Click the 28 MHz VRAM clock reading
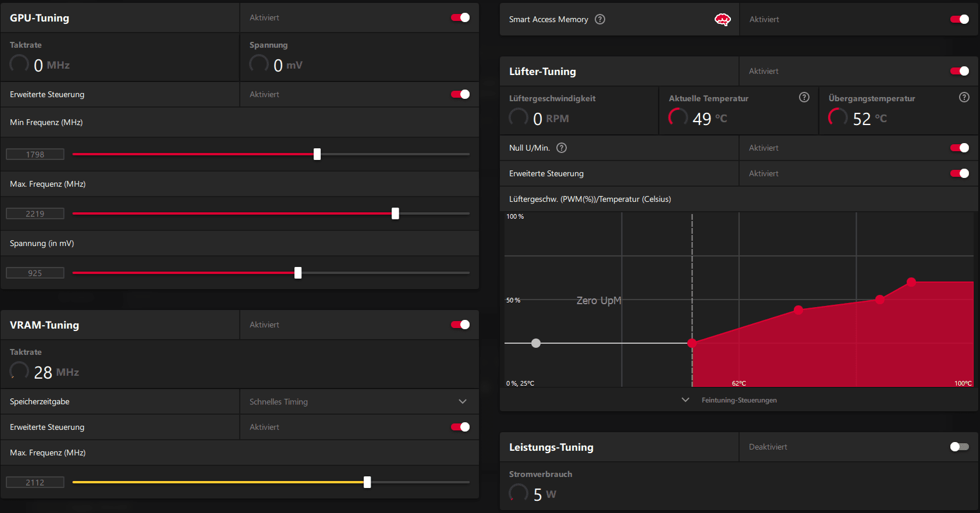 coord(56,372)
